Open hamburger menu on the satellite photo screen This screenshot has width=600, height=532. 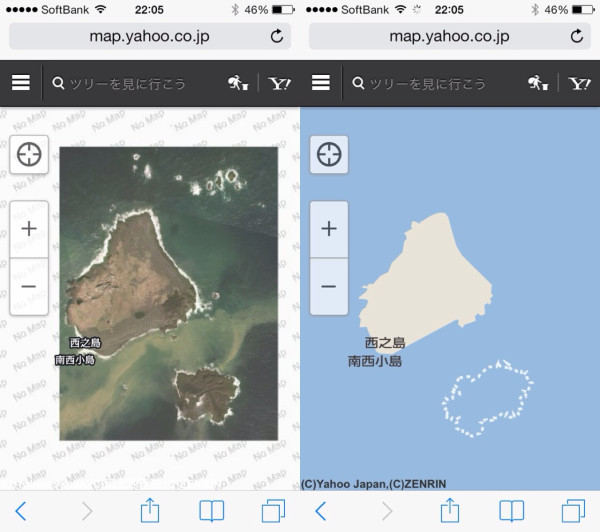point(21,83)
